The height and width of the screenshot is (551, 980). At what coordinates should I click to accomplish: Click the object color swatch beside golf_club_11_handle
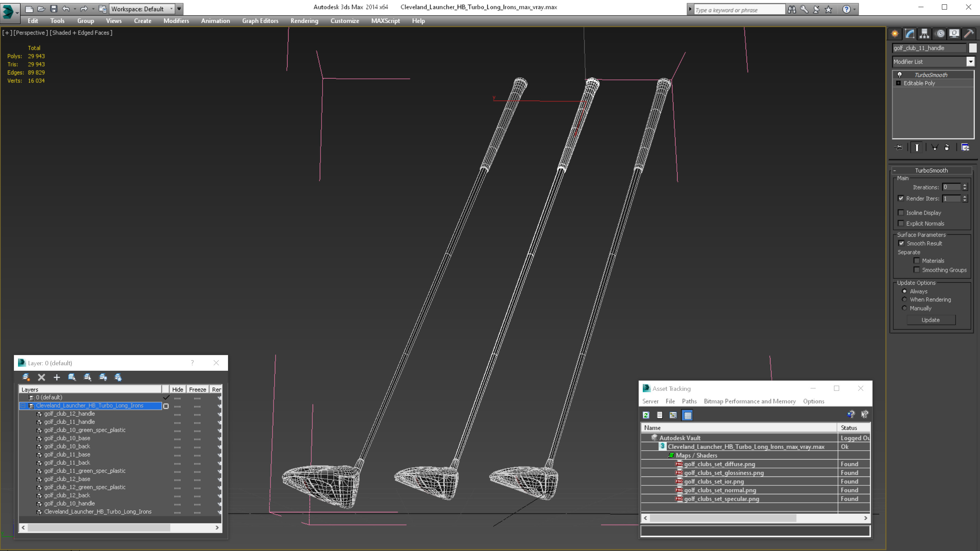pos(973,48)
